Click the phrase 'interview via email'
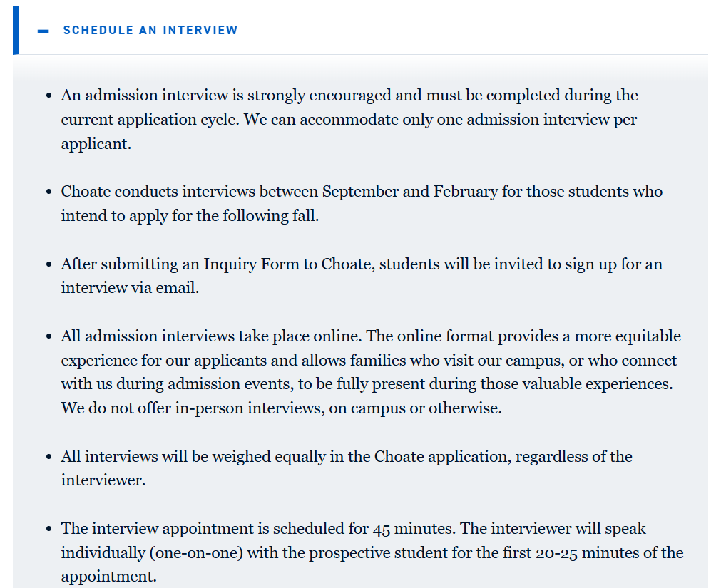This screenshot has height=588, width=721. tap(129, 289)
